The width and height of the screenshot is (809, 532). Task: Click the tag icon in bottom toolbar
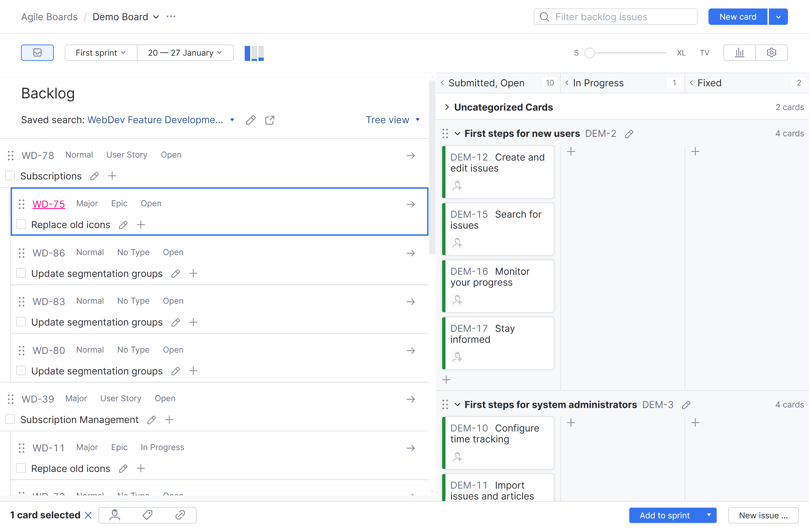147,515
